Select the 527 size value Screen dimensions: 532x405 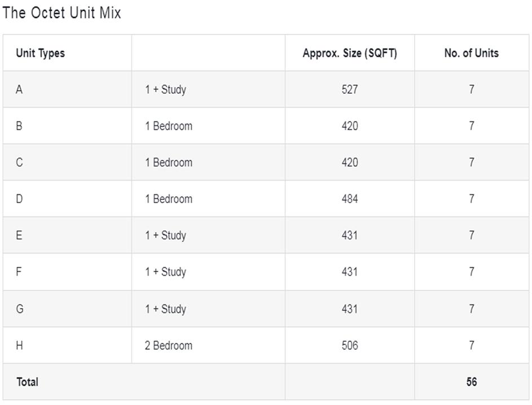tap(350, 89)
